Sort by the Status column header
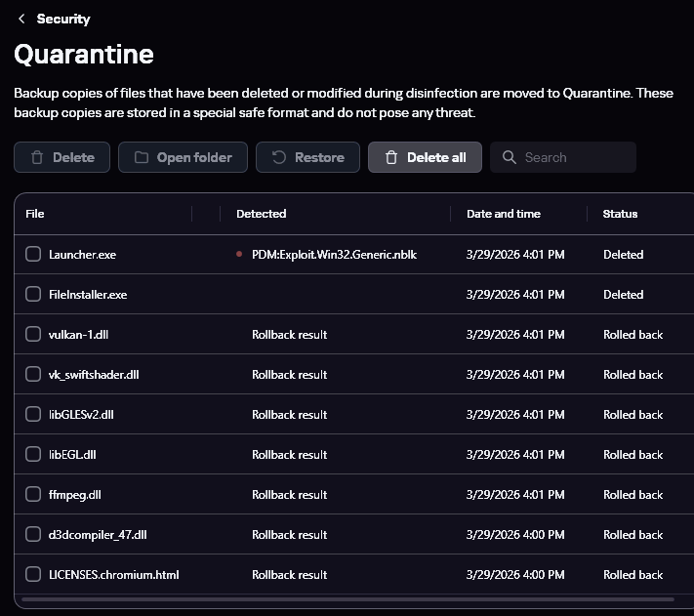The image size is (694, 616). tap(620, 214)
